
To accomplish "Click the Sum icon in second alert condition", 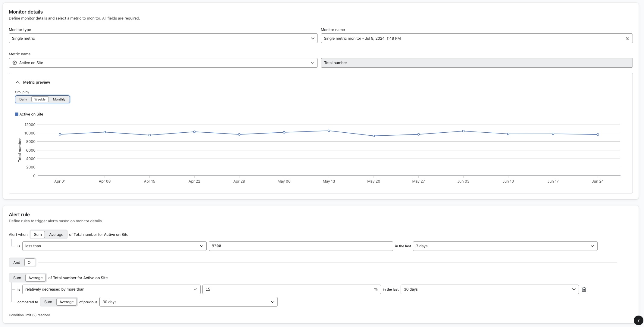I will [17, 277].
